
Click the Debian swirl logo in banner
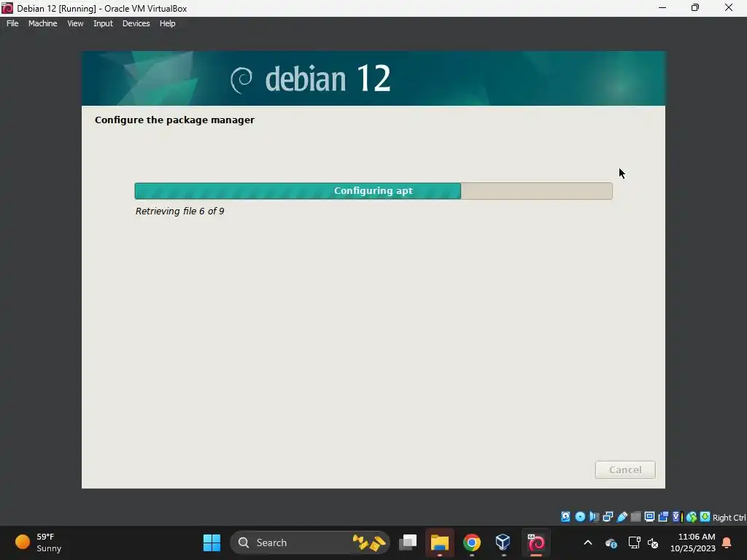click(x=241, y=80)
